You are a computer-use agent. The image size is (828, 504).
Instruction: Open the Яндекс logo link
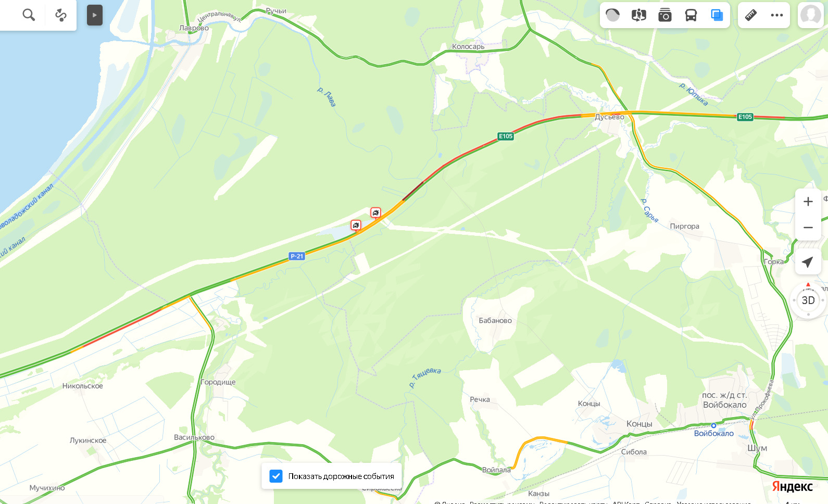tap(792, 486)
